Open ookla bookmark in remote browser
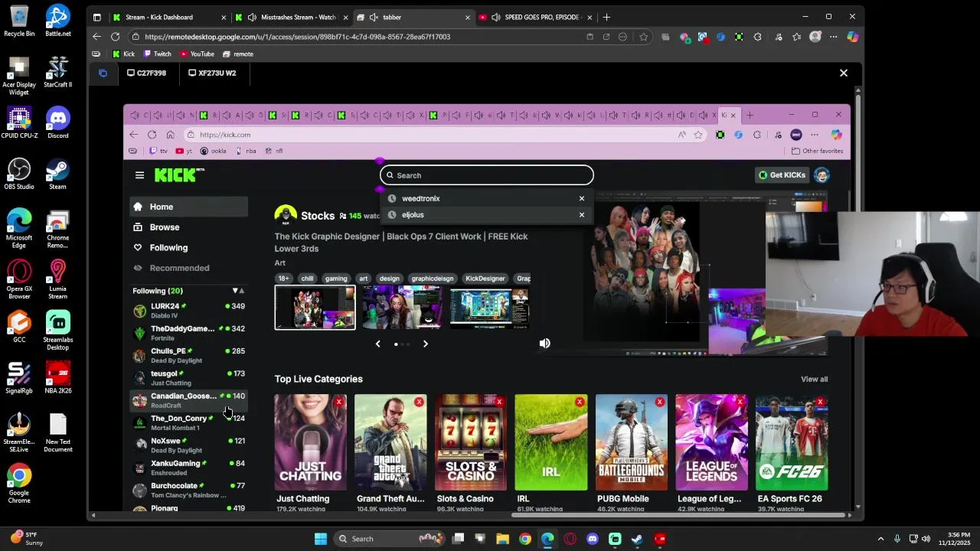This screenshot has height=551, width=980. click(x=214, y=151)
